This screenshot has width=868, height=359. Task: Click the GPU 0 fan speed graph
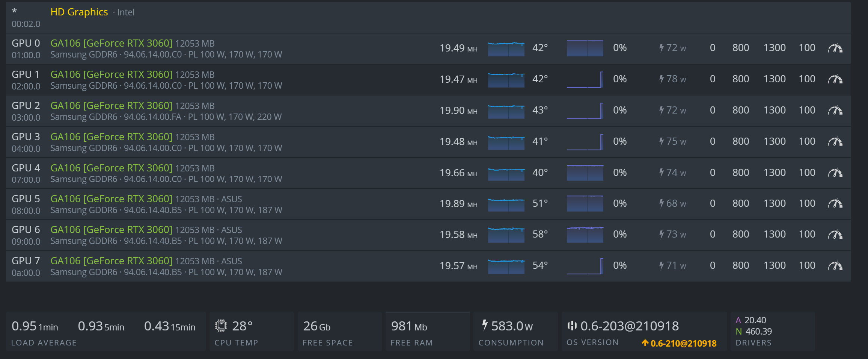point(585,48)
